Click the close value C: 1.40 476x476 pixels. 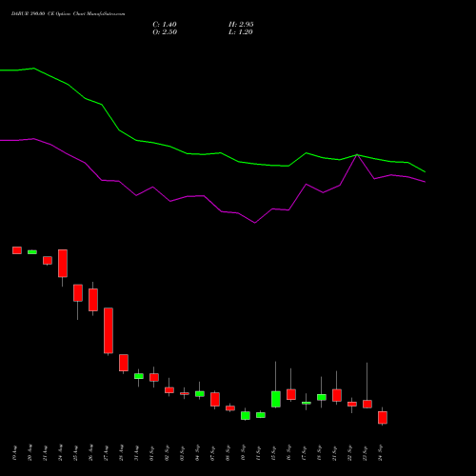click(x=165, y=25)
